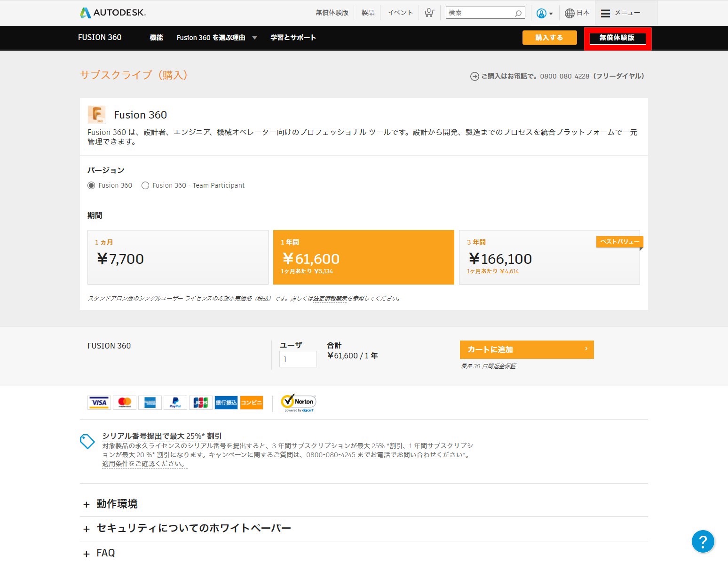
Task: Click the Norton secured badge
Action: click(x=298, y=403)
